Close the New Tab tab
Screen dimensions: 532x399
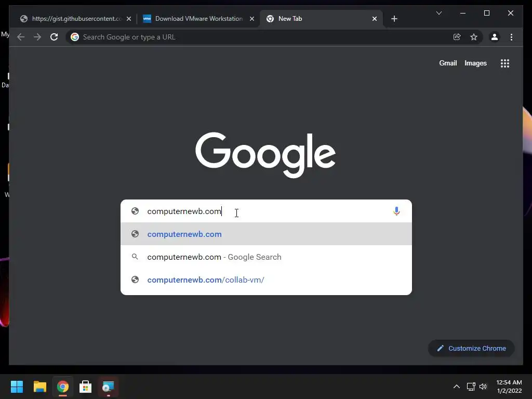pos(374,19)
